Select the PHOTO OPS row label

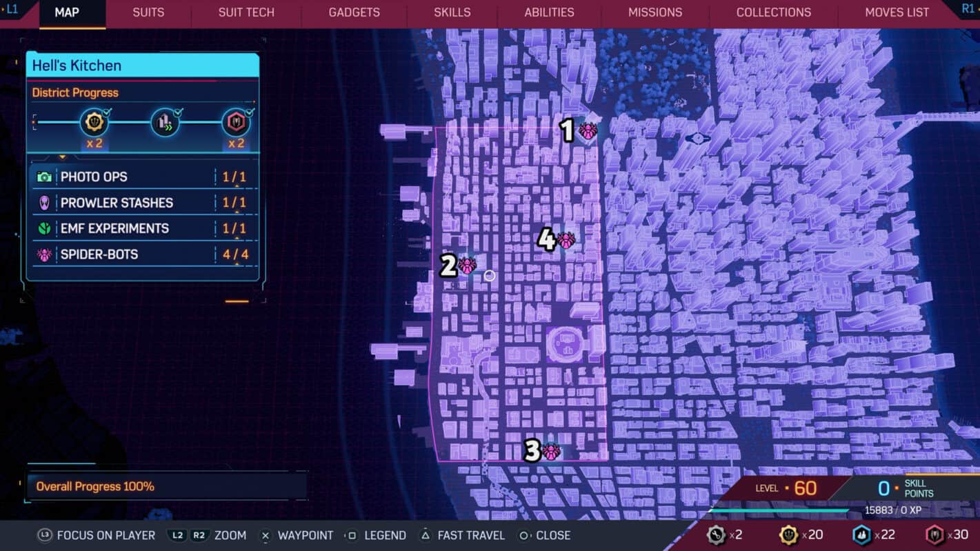[94, 177]
